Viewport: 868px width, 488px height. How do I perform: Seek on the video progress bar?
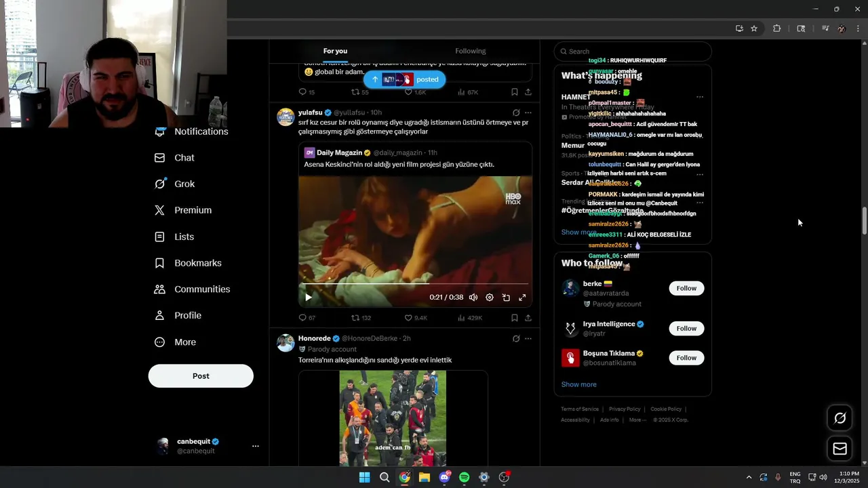pos(415,283)
